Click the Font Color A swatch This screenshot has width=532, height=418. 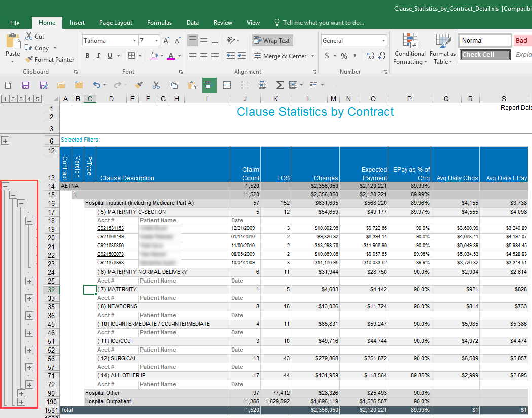point(171,56)
